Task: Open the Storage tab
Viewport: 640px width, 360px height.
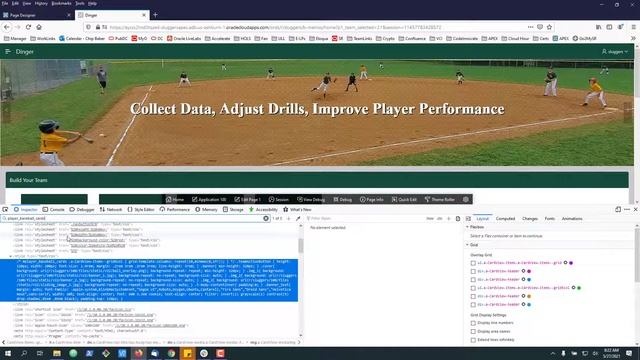Action: (x=233, y=209)
